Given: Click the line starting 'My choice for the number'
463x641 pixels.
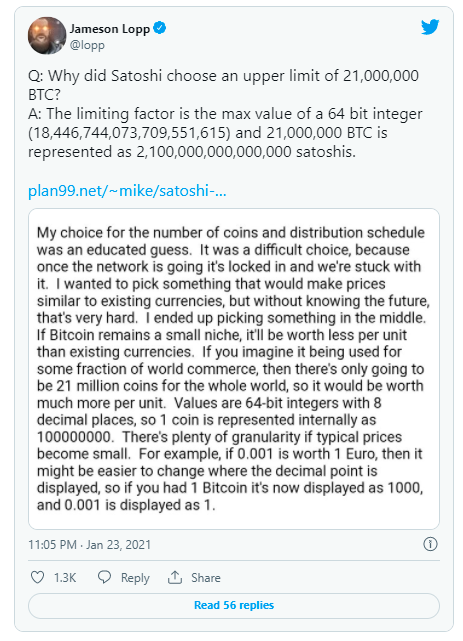Looking at the screenshot, I should (230, 233).
